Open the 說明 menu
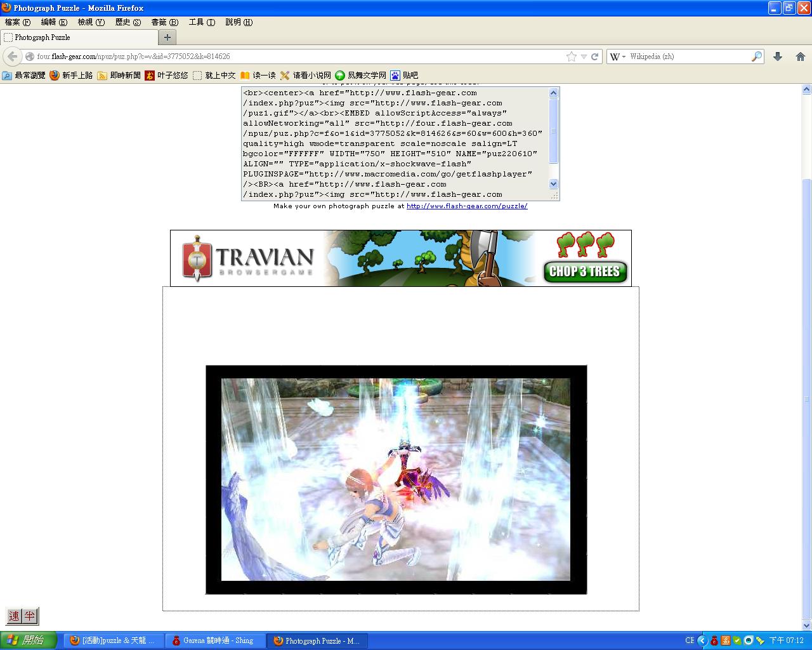 [x=239, y=22]
